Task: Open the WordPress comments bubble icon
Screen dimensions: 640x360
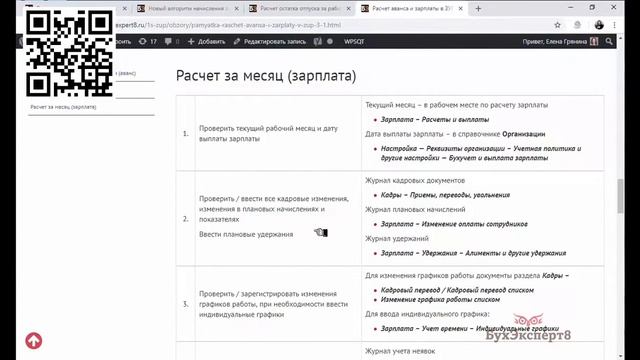Action: [x=172, y=41]
